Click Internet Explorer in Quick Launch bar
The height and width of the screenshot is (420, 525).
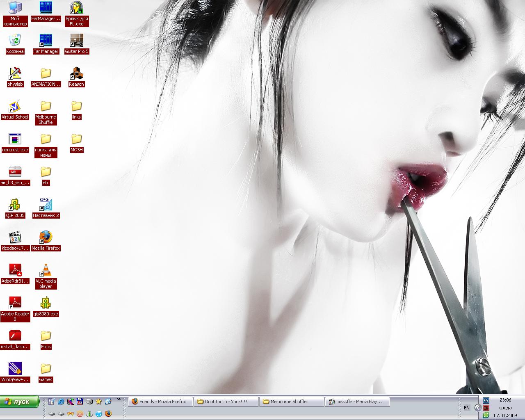(x=61, y=402)
